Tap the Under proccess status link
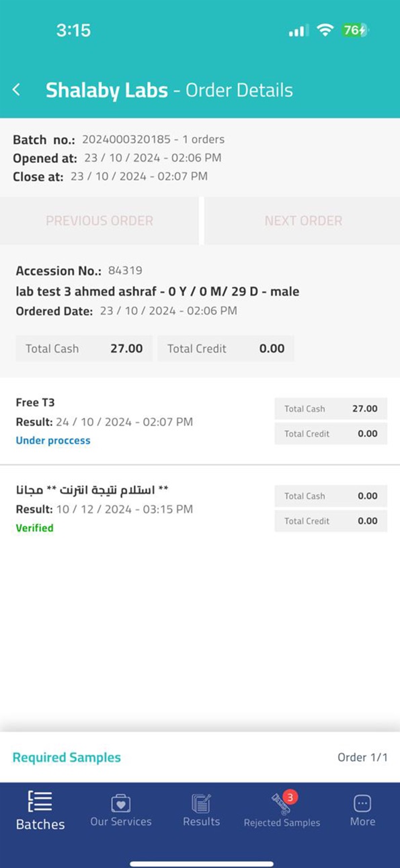Image resolution: width=400 pixels, height=868 pixels. coord(53,441)
